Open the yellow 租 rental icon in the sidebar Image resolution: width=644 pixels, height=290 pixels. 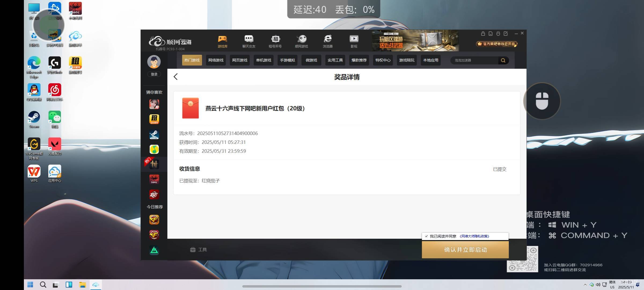pos(154,119)
